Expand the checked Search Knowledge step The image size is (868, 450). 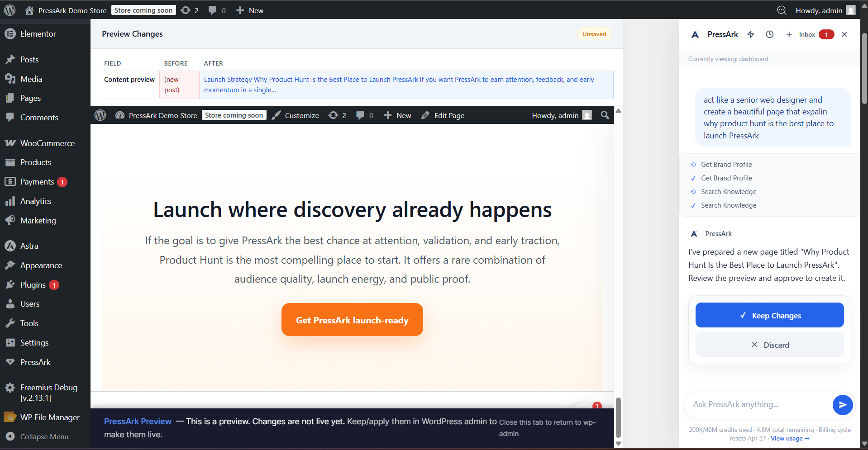(x=729, y=205)
